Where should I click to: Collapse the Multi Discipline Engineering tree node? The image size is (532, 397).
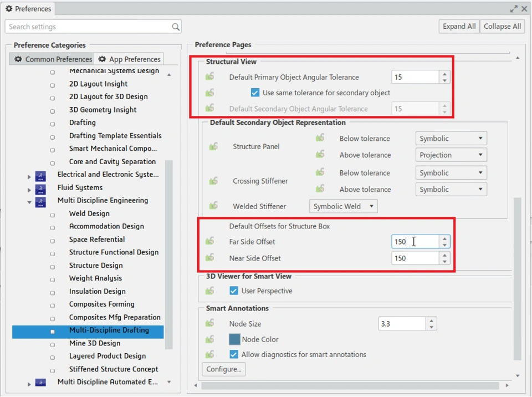[x=29, y=201]
